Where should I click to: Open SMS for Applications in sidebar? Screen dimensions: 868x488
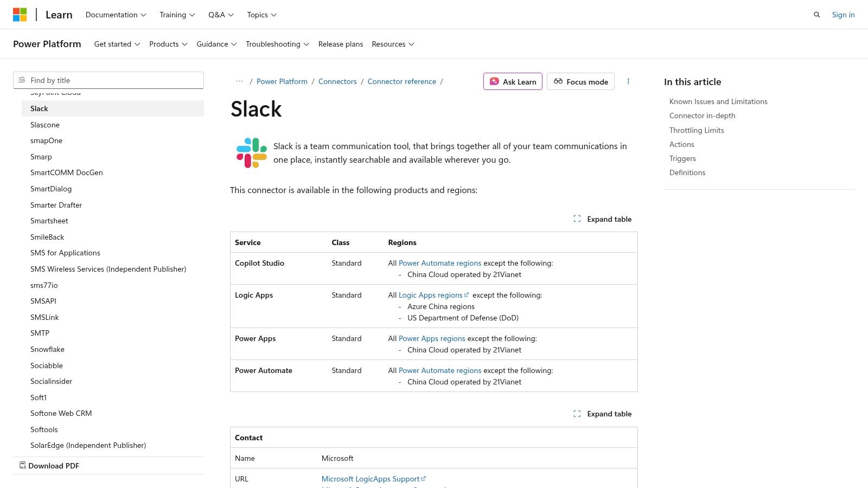tap(65, 253)
